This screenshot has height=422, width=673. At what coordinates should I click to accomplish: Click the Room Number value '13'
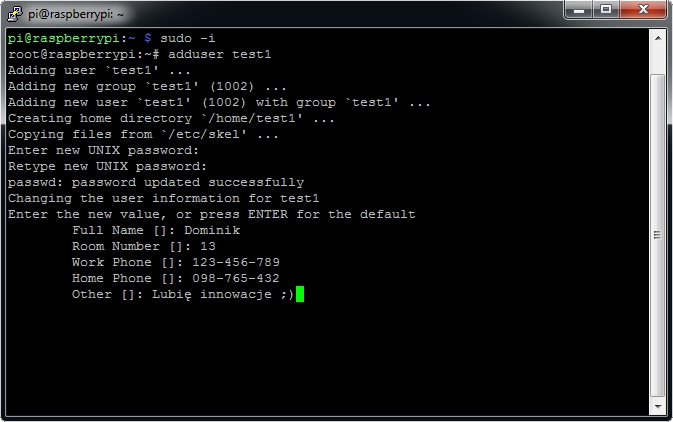pos(207,246)
